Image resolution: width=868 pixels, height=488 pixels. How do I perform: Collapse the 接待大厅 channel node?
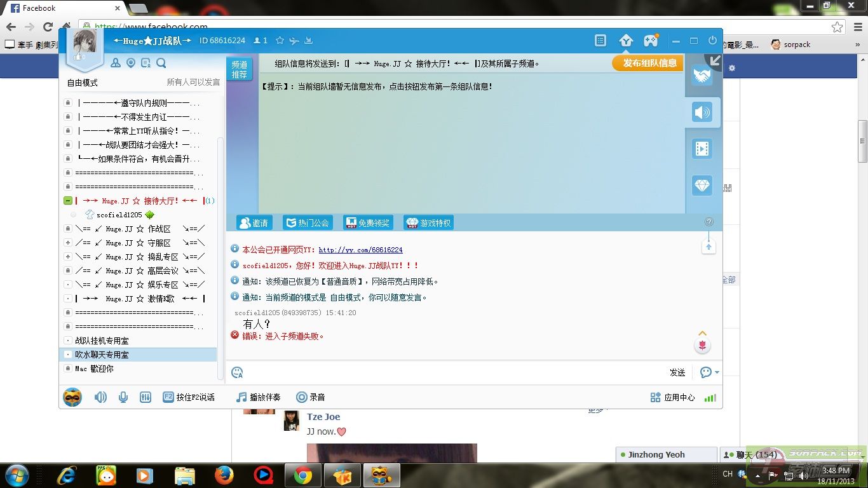(x=67, y=200)
